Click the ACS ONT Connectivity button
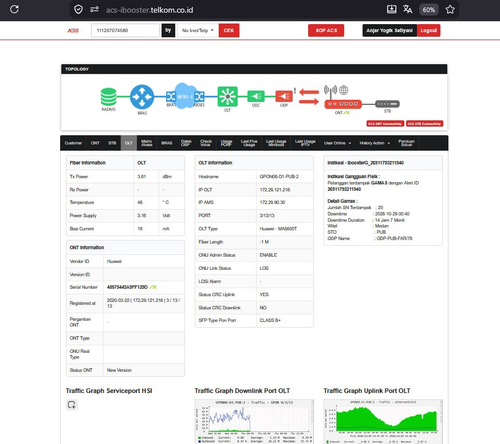 [385, 124]
